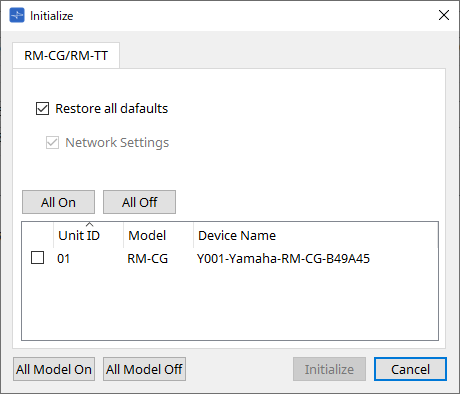Uncheck Restore all dafaults checkbox

point(42,109)
